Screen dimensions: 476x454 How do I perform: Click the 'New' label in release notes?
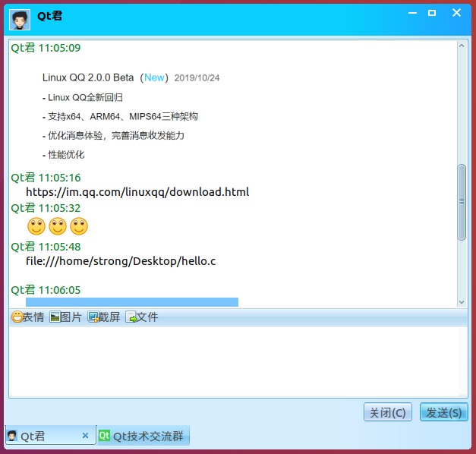[x=154, y=77]
